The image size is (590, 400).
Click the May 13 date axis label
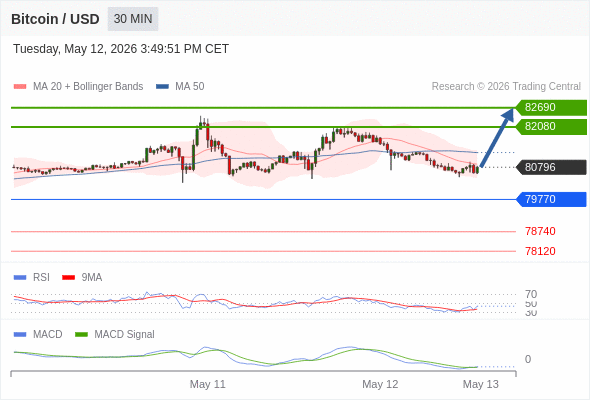click(x=481, y=384)
